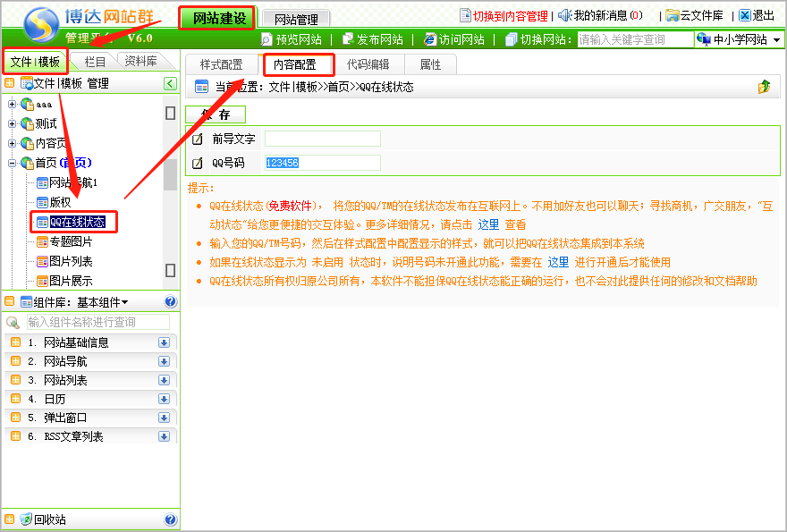Click the help icon beside recycle bin (回收站)
Image resolution: width=787 pixels, height=532 pixels.
pos(171,519)
